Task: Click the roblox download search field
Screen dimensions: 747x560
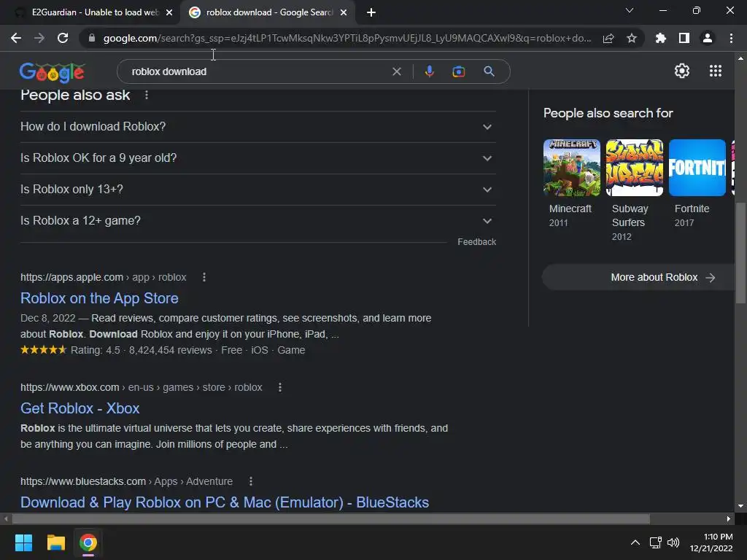Action: tap(258, 71)
